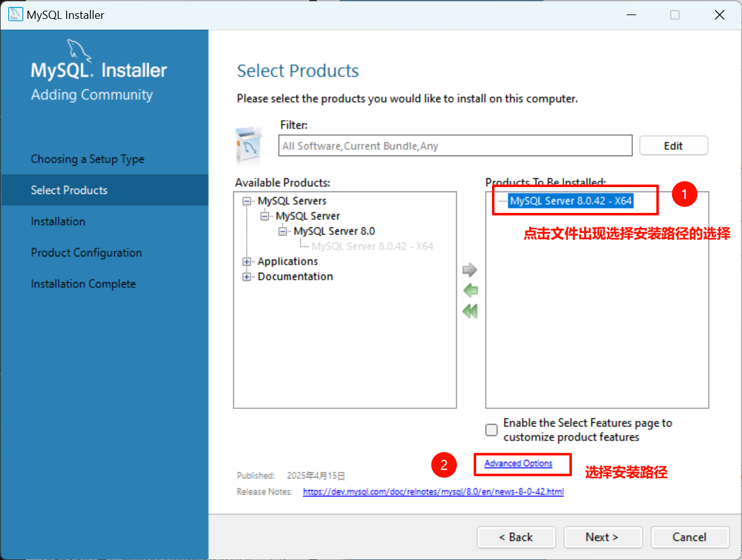Image resolution: width=742 pixels, height=560 pixels.
Task: Select the Documentation tree label
Action: pos(295,277)
